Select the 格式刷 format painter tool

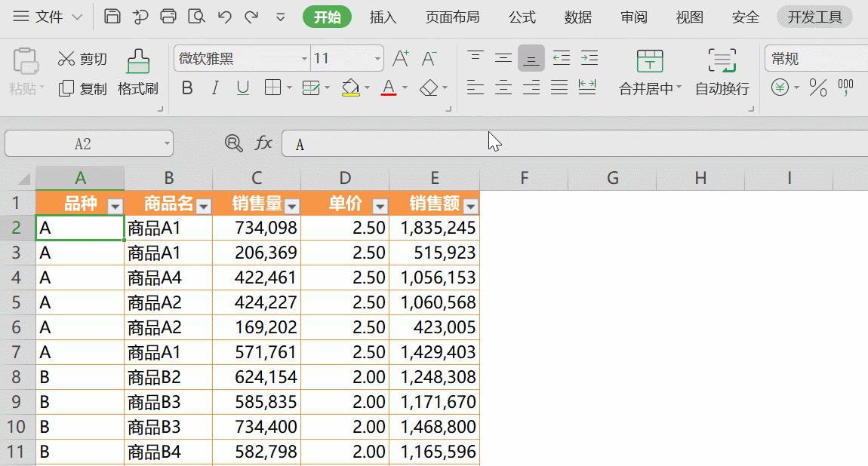pos(138,72)
